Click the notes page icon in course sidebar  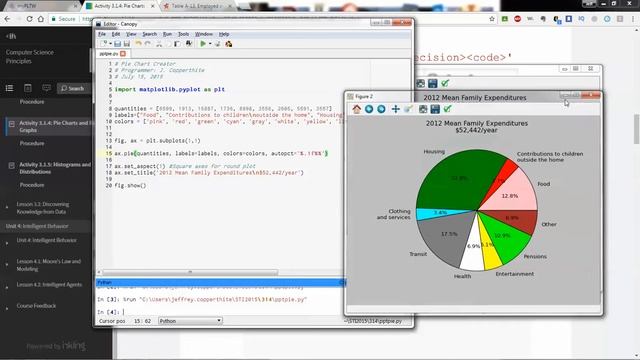point(28,88)
